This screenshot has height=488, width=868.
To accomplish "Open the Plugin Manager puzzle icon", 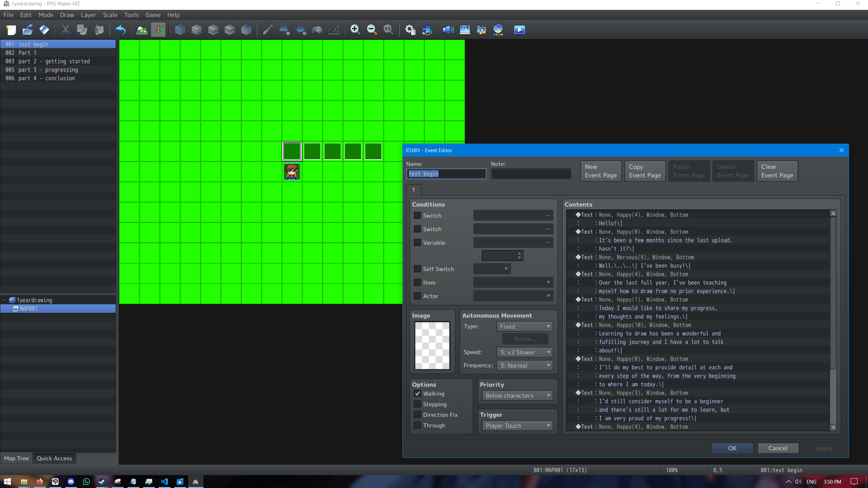I will (x=427, y=30).
